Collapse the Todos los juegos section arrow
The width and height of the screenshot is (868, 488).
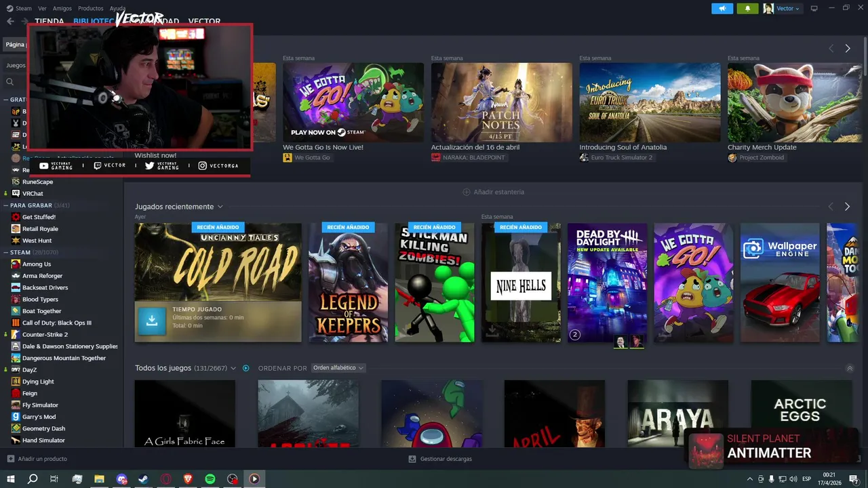(x=850, y=368)
